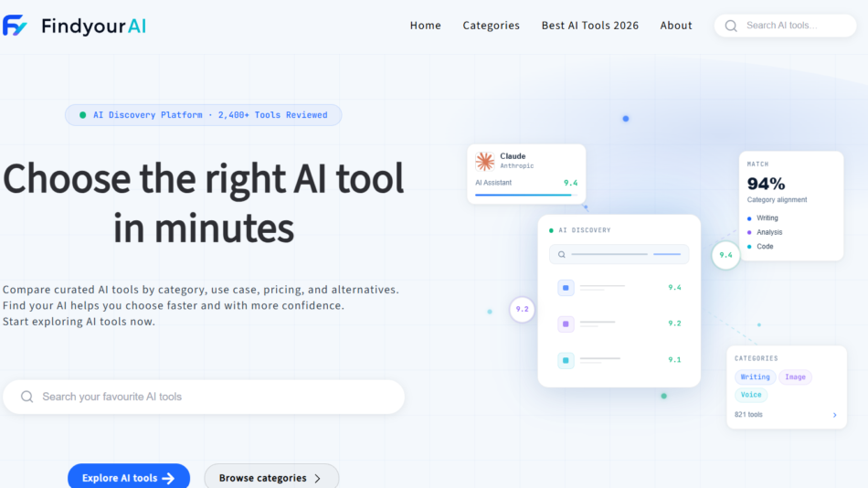The height and width of the screenshot is (488, 868).
Task: Click the circular 9.2 score badge
Action: (x=522, y=309)
